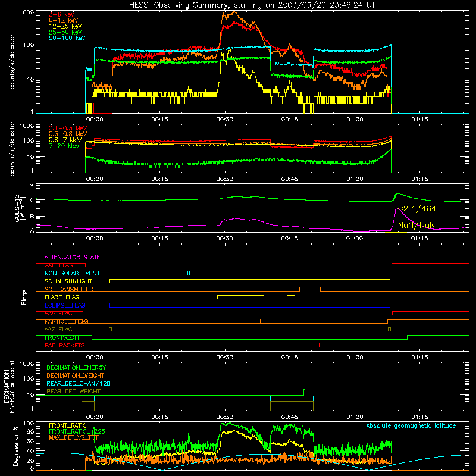The width and height of the screenshot is (476, 476).
Task: Click the '01:00' tick label under decimation panel
Action: 355,417
